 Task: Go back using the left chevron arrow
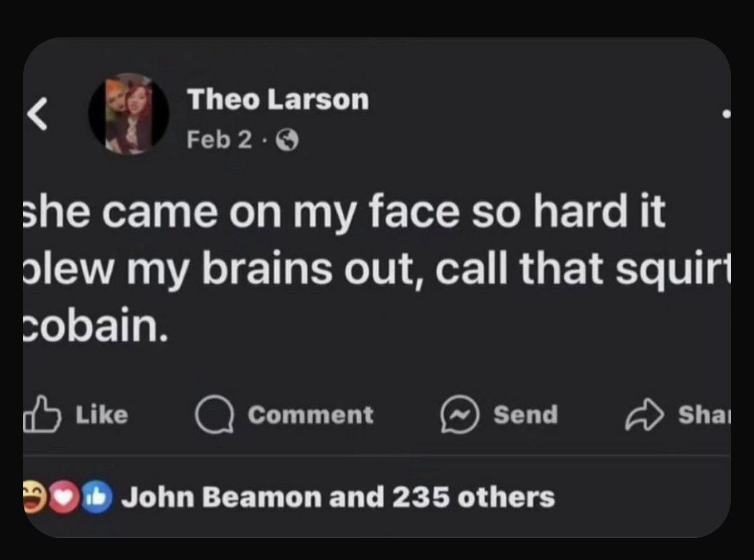[37, 114]
